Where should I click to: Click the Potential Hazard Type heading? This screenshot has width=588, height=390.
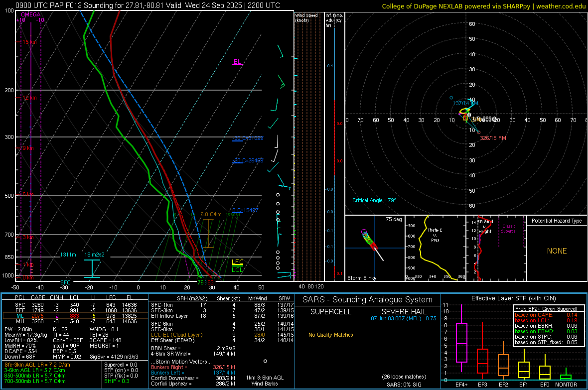(x=557, y=221)
